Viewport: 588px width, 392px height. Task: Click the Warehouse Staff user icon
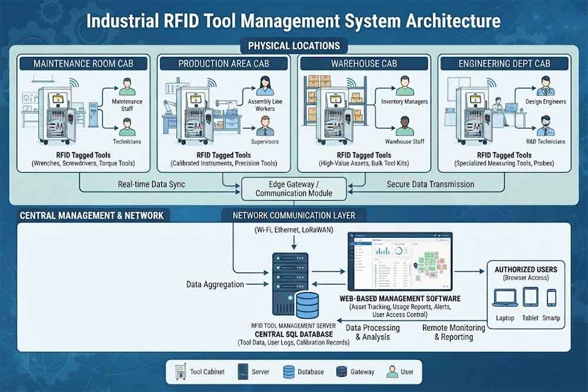click(x=405, y=126)
